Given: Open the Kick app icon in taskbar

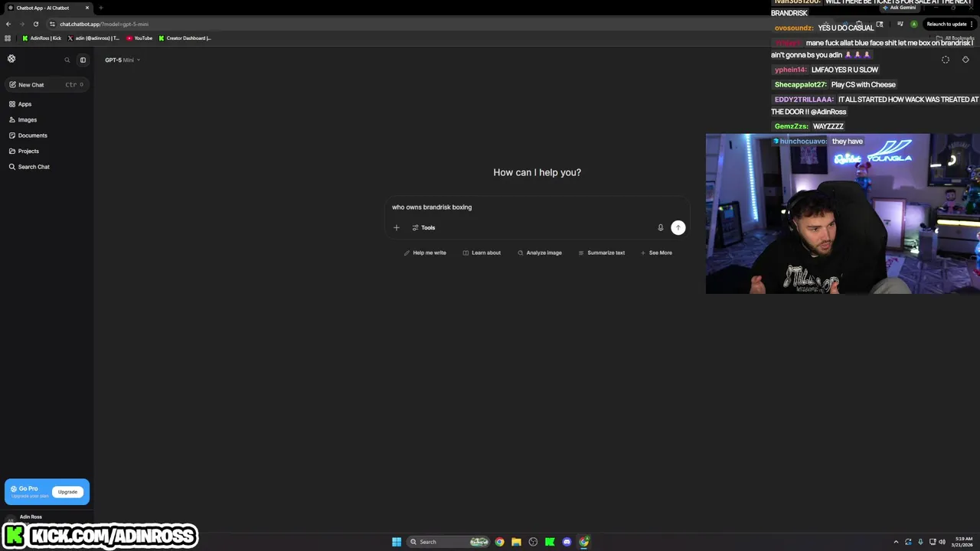Looking at the screenshot, I should point(550,542).
